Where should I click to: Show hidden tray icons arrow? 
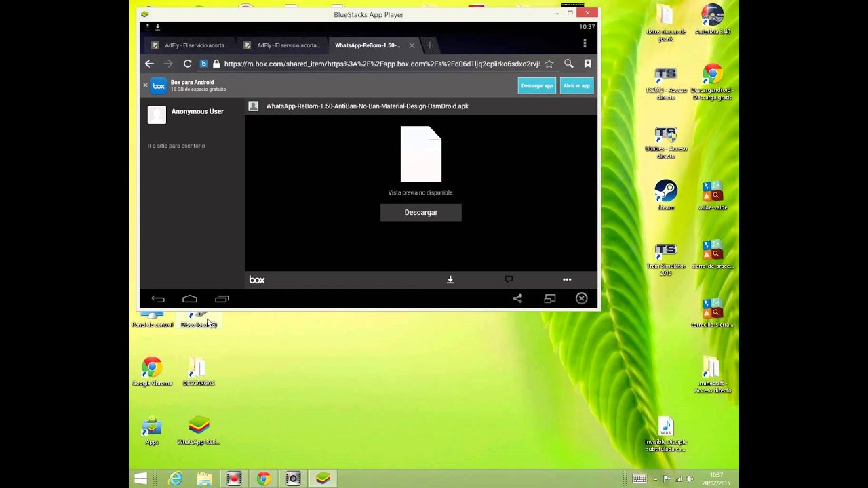(x=655, y=479)
